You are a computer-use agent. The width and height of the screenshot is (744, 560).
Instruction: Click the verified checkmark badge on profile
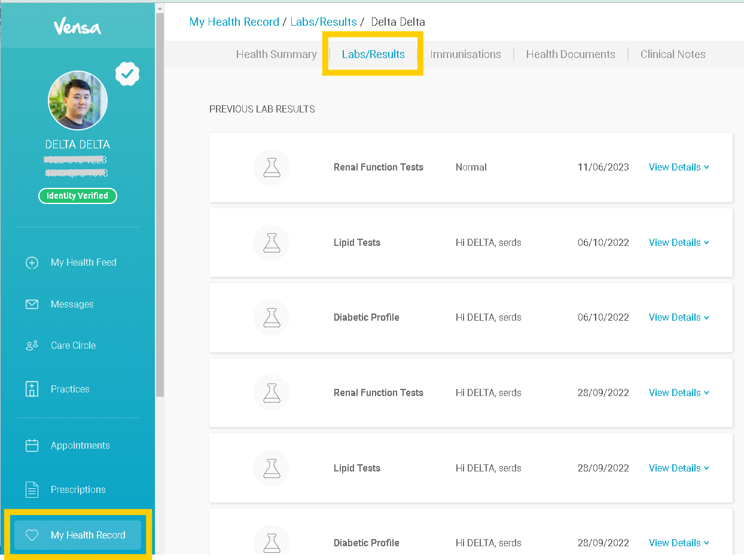(127, 74)
